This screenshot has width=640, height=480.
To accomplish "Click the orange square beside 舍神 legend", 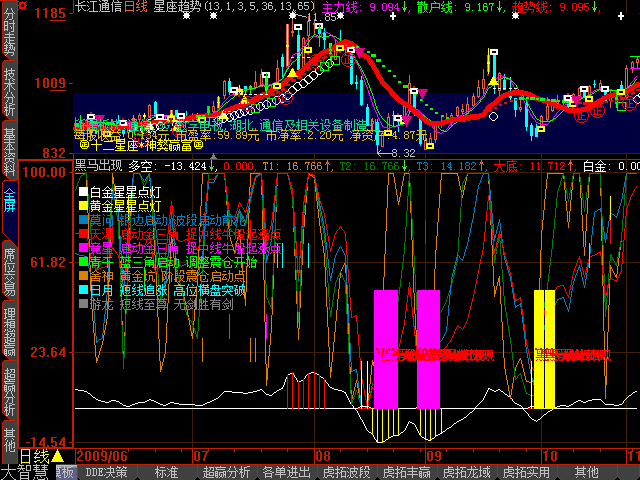I will [83, 276].
